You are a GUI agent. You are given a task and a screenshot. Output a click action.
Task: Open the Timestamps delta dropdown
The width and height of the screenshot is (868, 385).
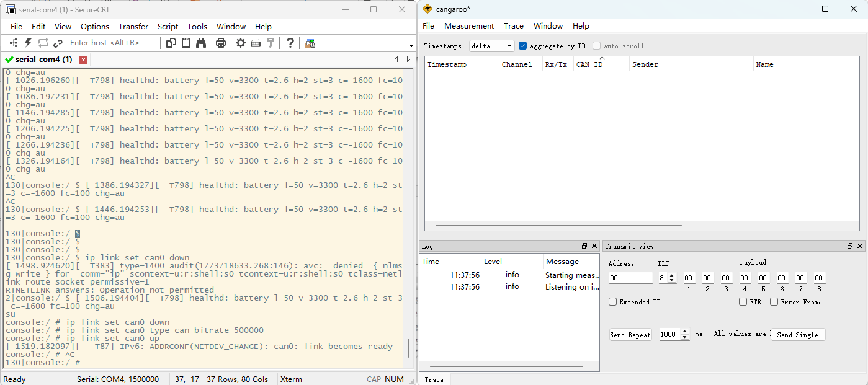[x=492, y=46]
